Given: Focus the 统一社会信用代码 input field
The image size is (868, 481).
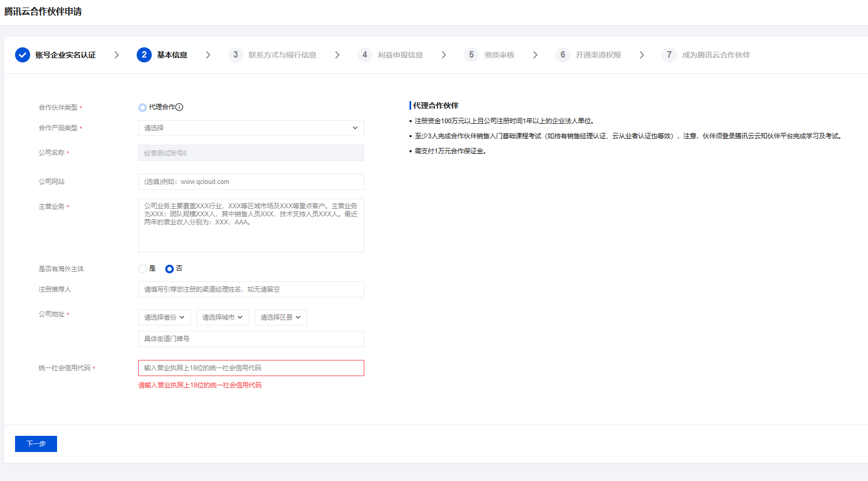Looking at the screenshot, I should [251, 368].
